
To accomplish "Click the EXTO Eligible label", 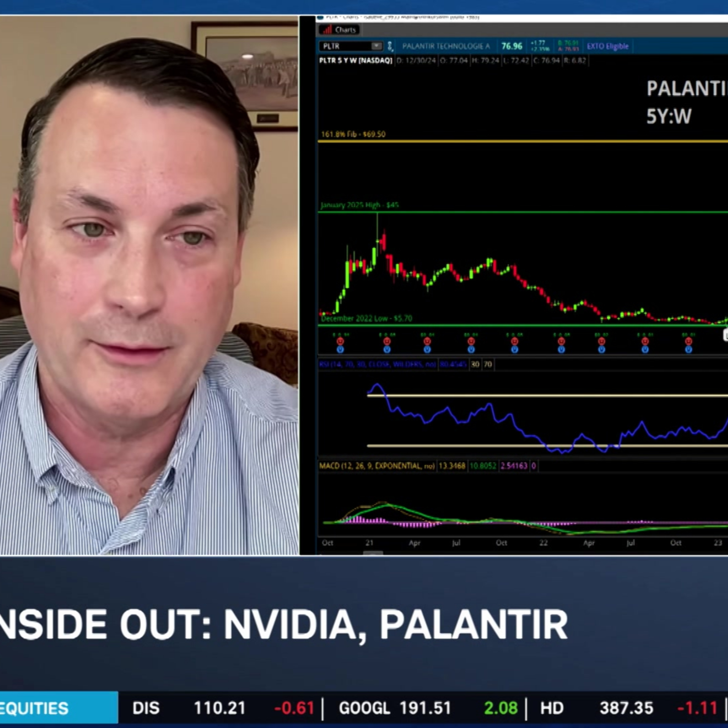I will point(607,46).
